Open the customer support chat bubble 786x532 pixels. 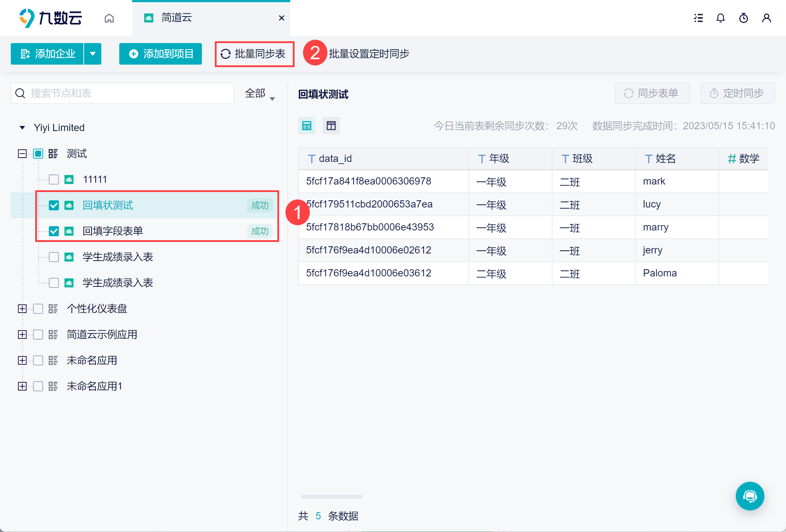(750, 496)
